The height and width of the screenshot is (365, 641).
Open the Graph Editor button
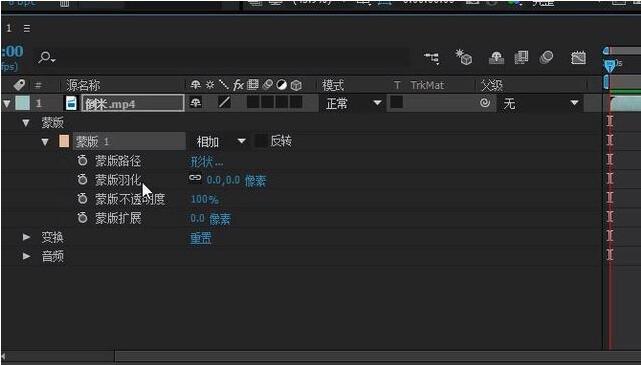[578, 58]
